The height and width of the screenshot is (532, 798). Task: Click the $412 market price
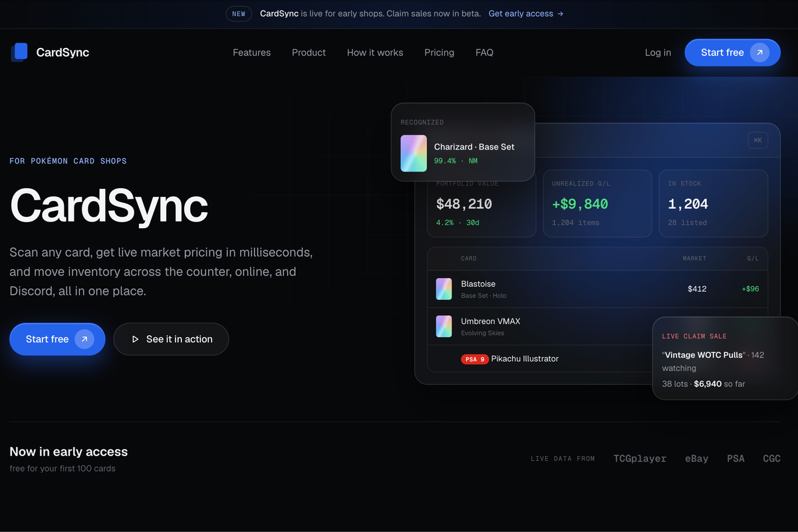click(697, 289)
